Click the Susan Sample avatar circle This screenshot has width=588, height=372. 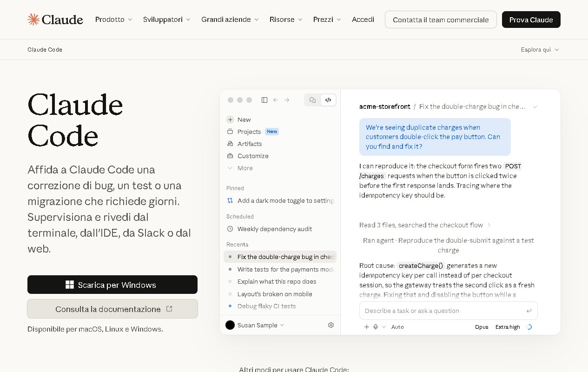[x=230, y=325]
